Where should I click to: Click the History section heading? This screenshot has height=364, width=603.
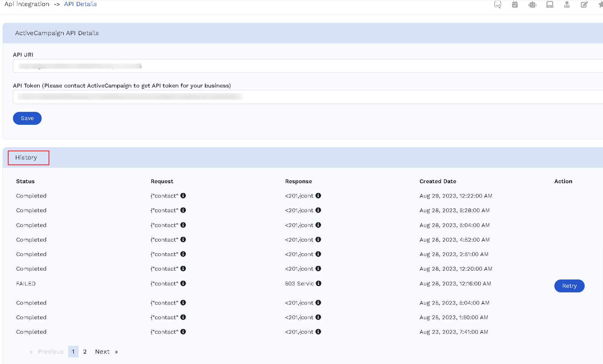(26, 158)
